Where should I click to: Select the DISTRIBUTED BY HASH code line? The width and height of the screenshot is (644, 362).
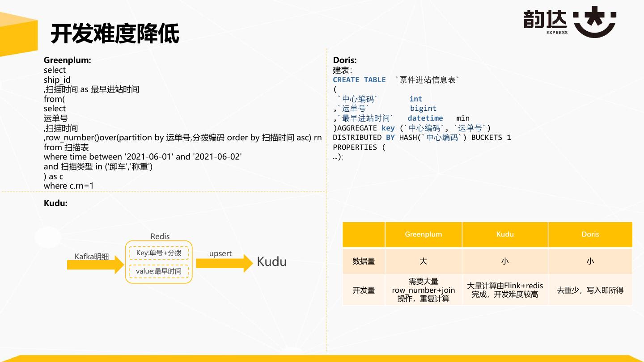pos(421,138)
